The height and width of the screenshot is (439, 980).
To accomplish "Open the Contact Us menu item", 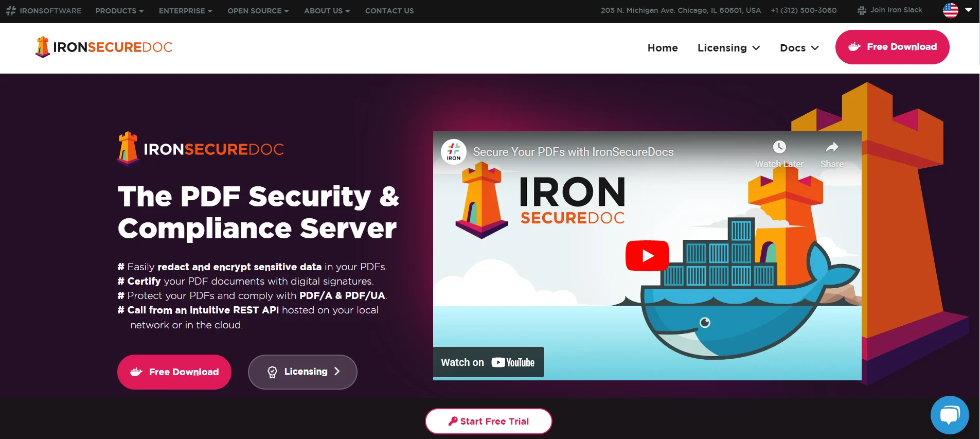I will (389, 11).
